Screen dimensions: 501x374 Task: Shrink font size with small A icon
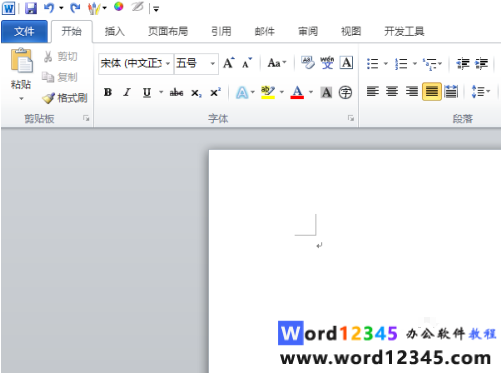point(247,62)
